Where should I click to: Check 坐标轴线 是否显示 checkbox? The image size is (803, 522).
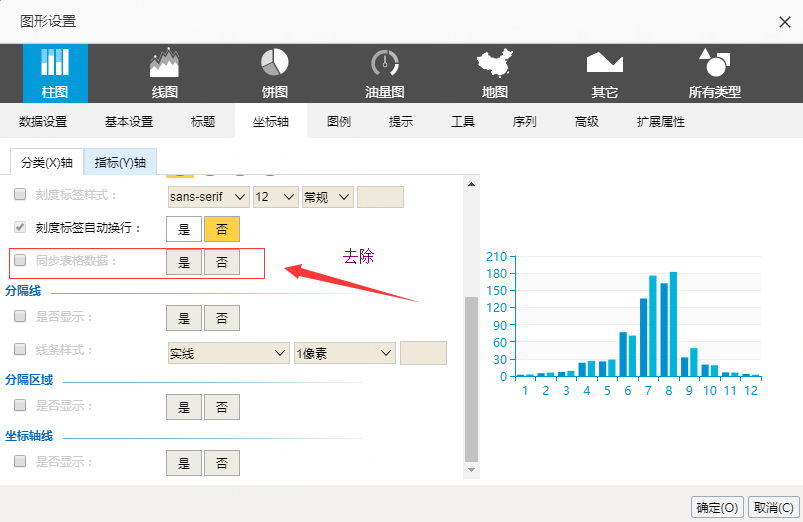click(x=20, y=461)
